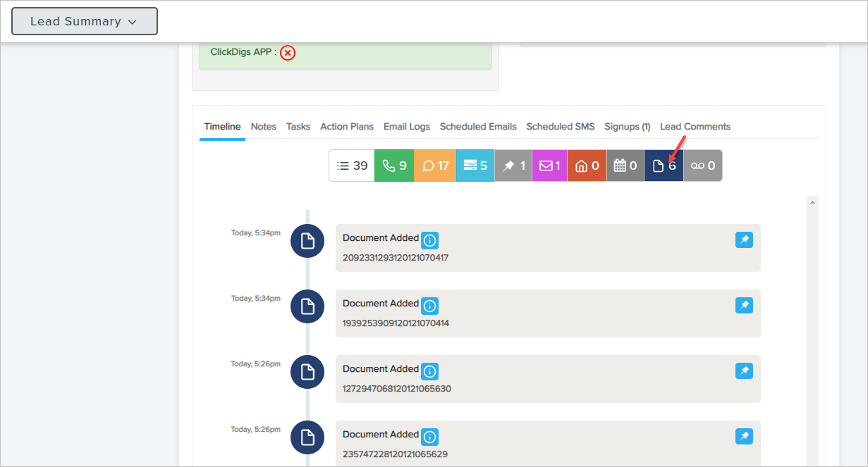The width and height of the screenshot is (868, 467).
Task: Open the Tasks tab
Action: tap(298, 127)
